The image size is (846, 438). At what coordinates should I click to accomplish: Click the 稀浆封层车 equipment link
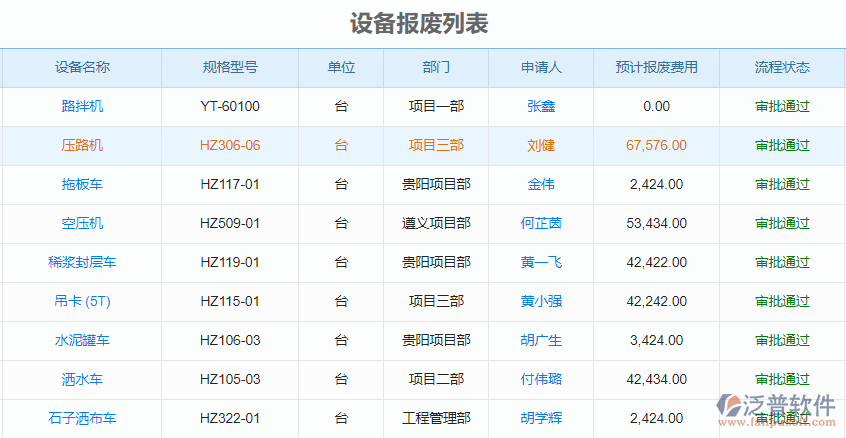coord(82,262)
